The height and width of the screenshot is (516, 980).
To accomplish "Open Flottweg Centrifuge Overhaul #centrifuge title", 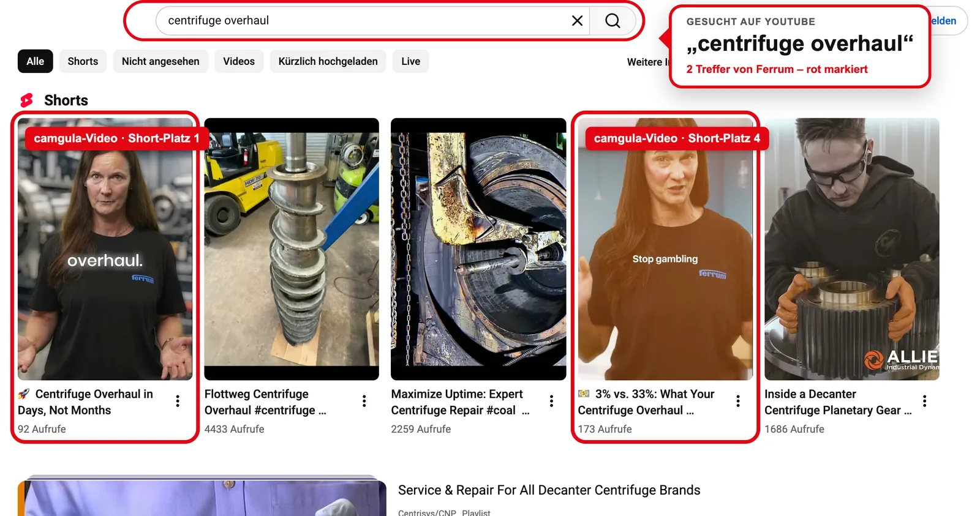I will [265, 402].
